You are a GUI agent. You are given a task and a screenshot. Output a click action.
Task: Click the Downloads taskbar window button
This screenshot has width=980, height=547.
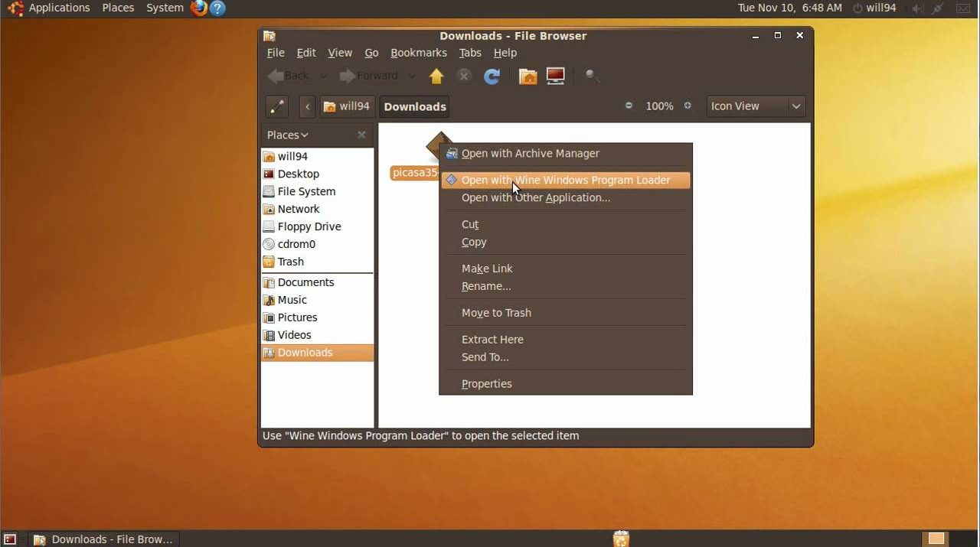coord(104,539)
